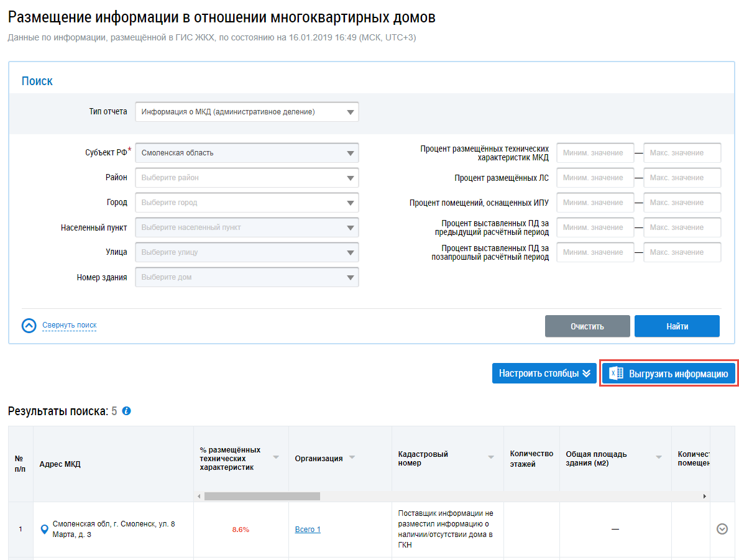
Task: Open the Настроить столбцы column settings
Action: 545,374
